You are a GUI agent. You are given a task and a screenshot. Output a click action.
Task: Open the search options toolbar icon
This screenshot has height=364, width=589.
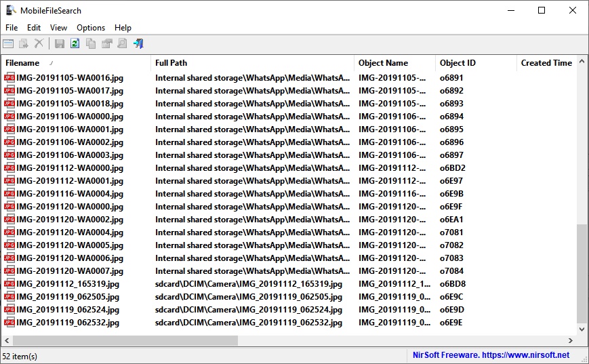click(x=8, y=43)
